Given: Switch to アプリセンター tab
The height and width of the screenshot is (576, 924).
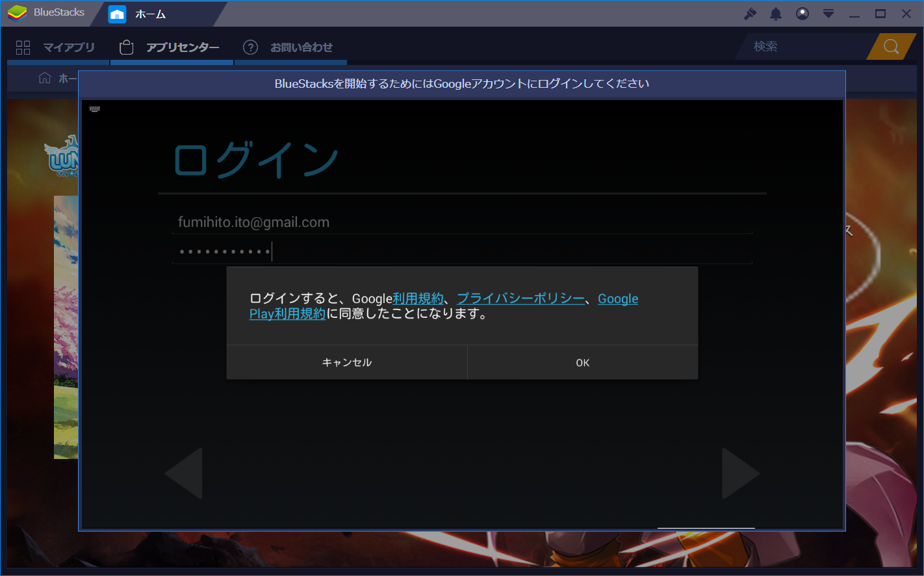Looking at the screenshot, I should coord(172,47).
